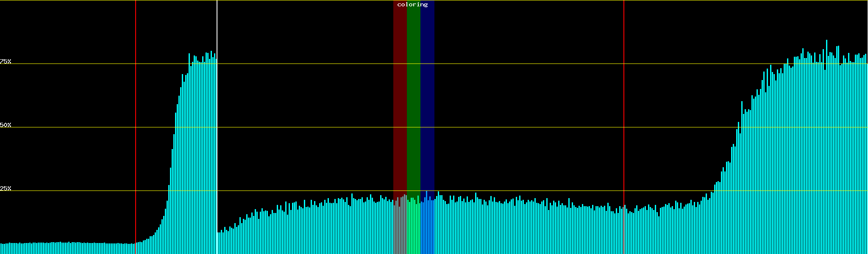This screenshot has height=254, width=868.
Task: Click the first short bar right of white line
Action: [218, 243]
